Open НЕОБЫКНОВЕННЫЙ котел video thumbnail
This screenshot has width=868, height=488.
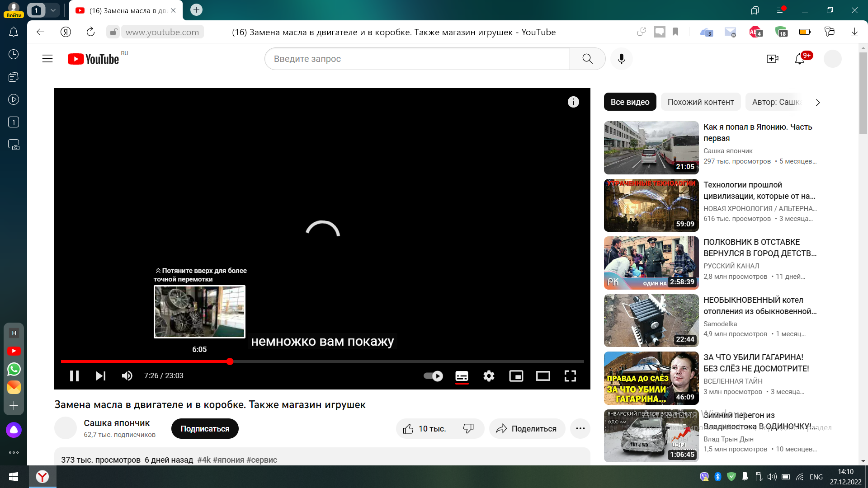(x=651, y=320)
